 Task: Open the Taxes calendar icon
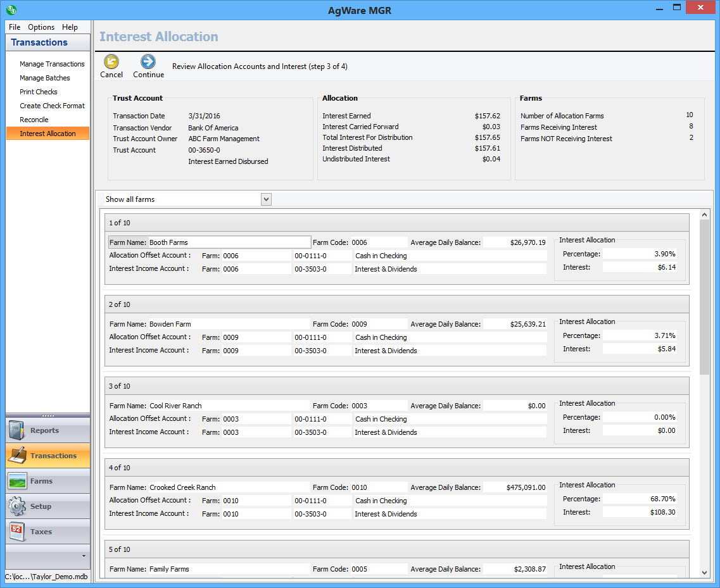18,532
